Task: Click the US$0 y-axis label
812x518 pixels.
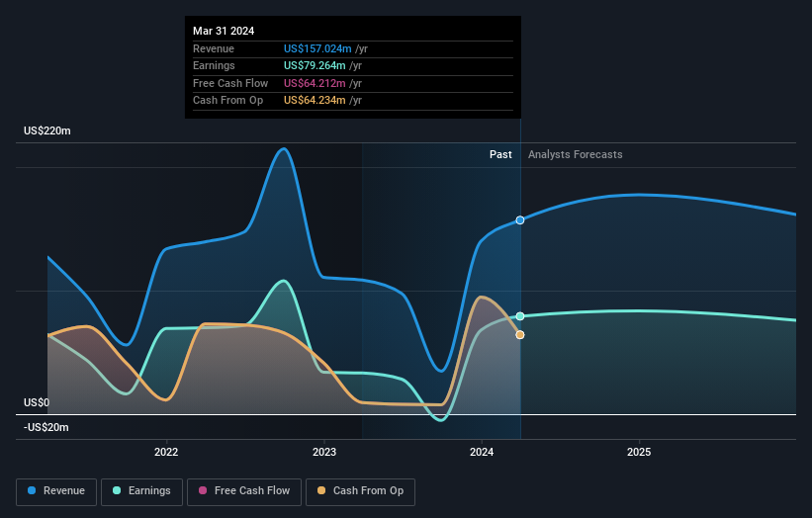Action: (37, 402)
